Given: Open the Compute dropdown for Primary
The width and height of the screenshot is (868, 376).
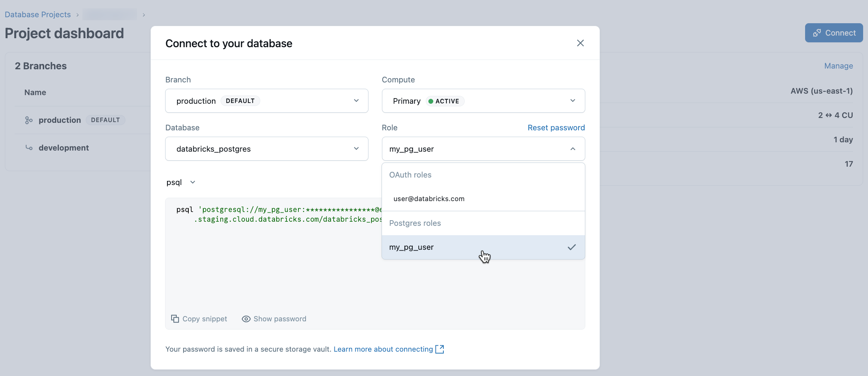Looking at the screenshot, I should pos(483,100).
